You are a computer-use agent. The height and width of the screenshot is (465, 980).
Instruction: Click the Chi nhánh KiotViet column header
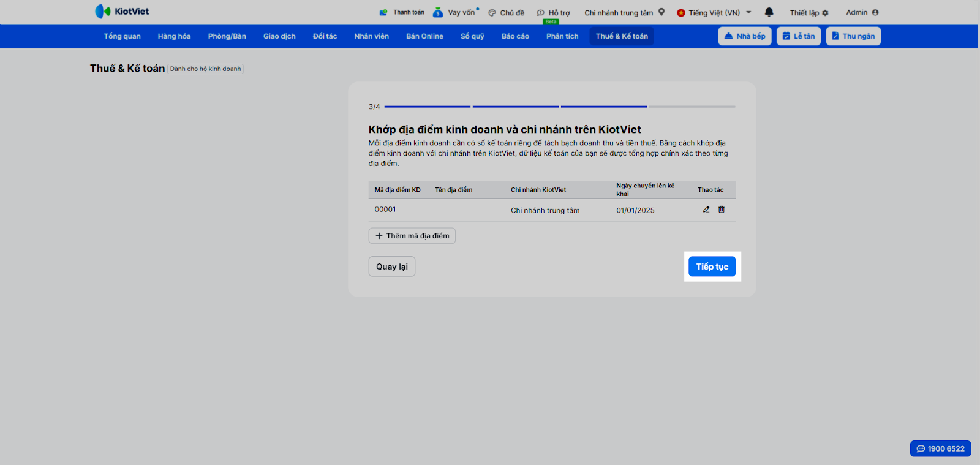538,190
